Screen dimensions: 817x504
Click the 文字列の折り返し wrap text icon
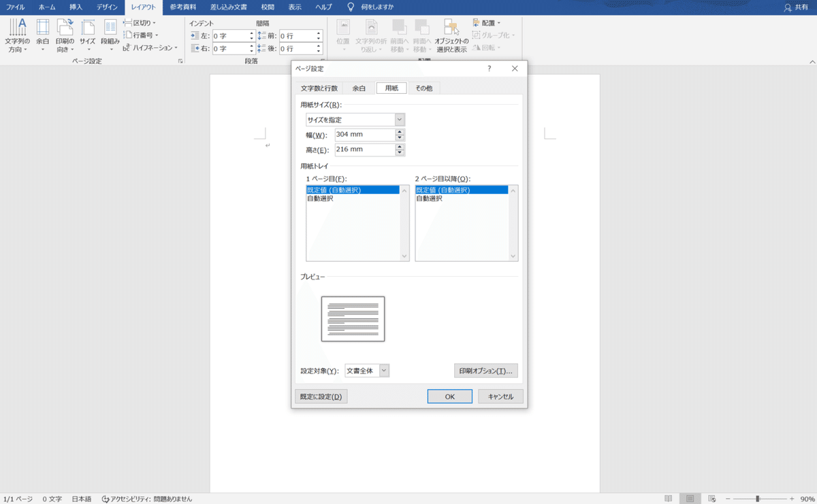(371, 36)
